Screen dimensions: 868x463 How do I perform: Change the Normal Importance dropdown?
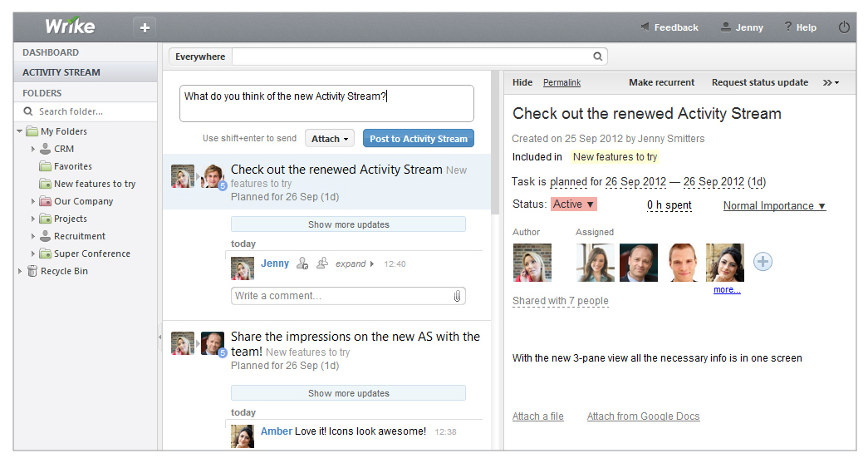tap(774, 205)
